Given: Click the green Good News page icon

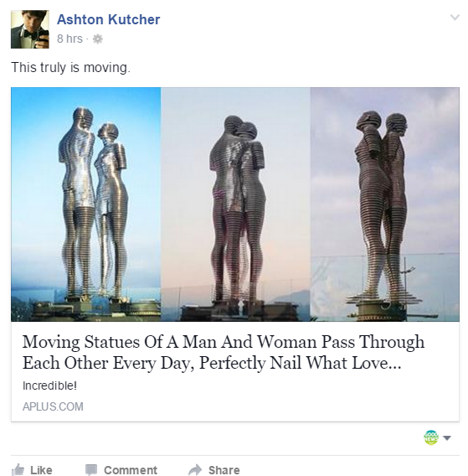Looking at the screenshot, I should [431, 437].
